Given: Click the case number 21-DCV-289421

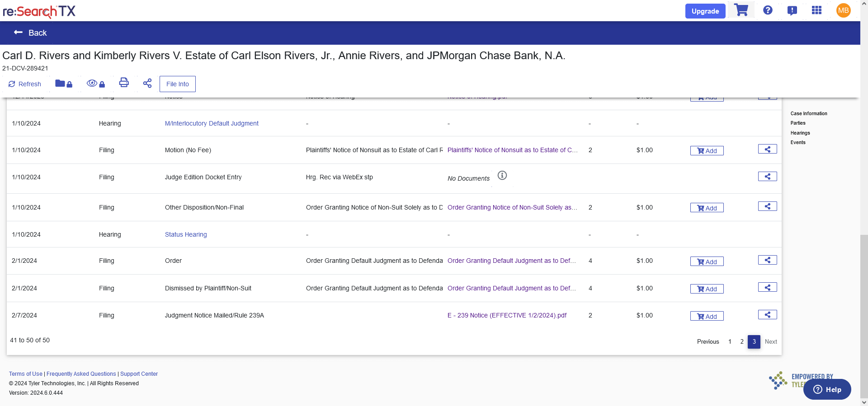Looking at the screenshot, I should (25, 68).
